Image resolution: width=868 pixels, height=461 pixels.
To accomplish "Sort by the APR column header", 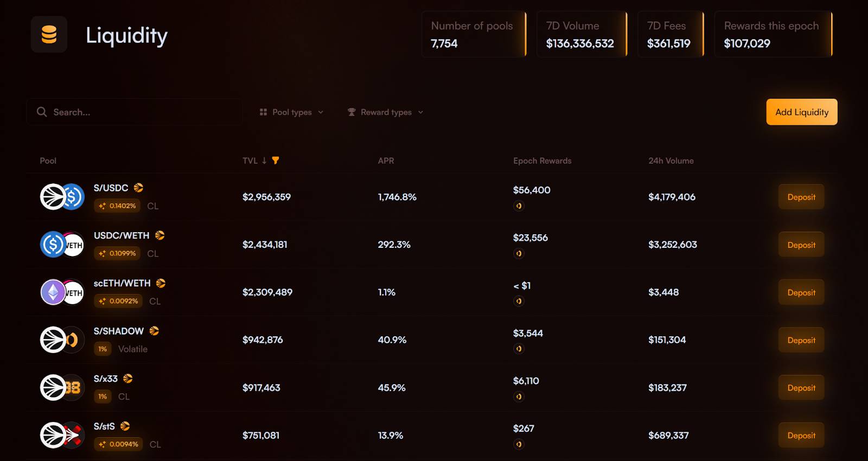I will (x=386, y=161).
